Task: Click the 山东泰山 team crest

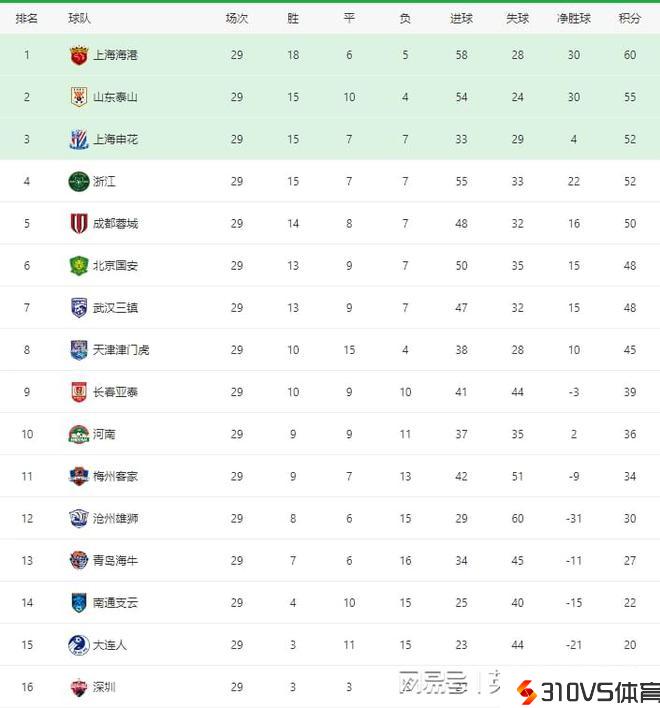Action: 79,98
